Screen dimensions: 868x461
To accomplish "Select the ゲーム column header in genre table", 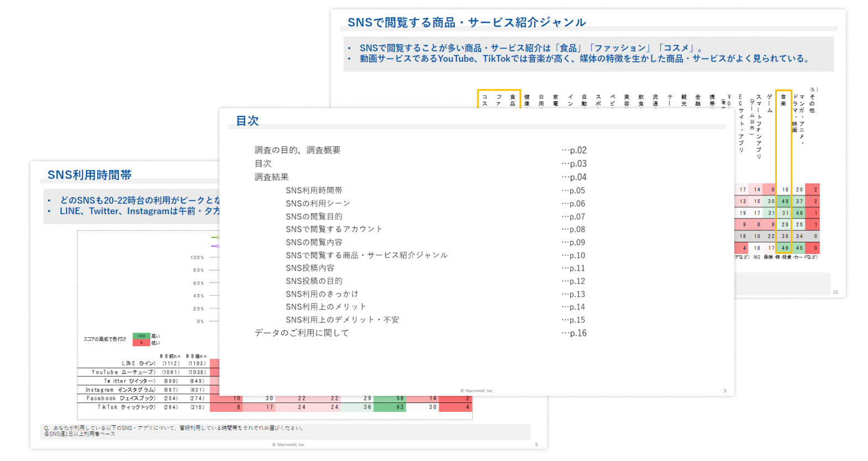I will click(770, 103).
